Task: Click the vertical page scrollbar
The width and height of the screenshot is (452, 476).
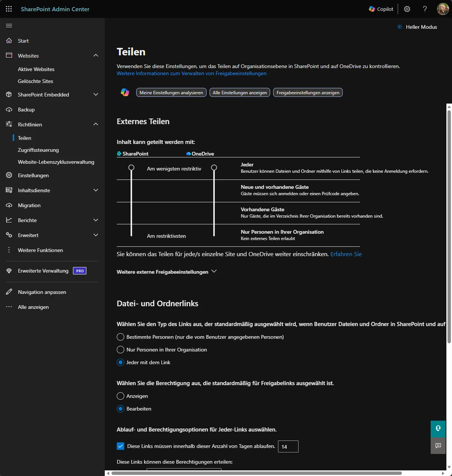Action: (449, 227)
